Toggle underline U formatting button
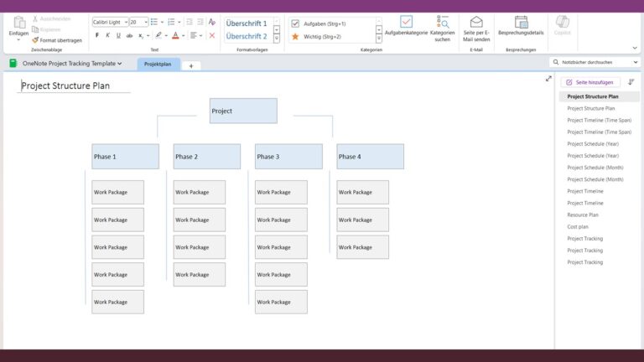The height and width of the screenshot is (362, 644). pos(118,36)
